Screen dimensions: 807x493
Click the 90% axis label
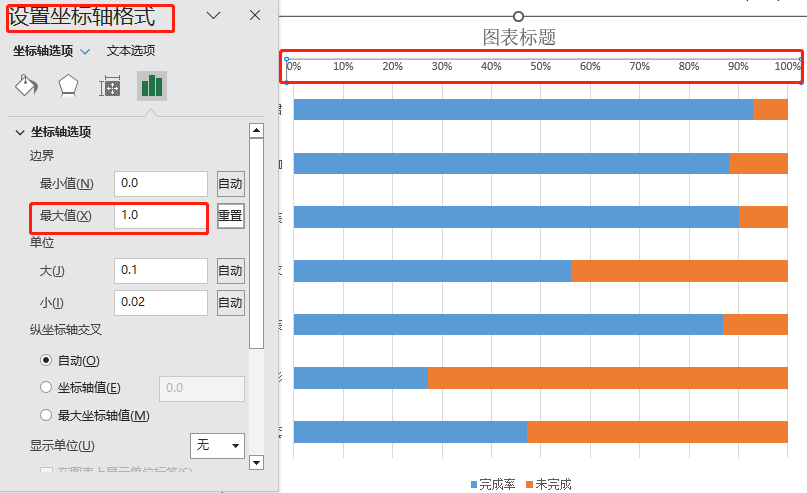click(738, 66)
